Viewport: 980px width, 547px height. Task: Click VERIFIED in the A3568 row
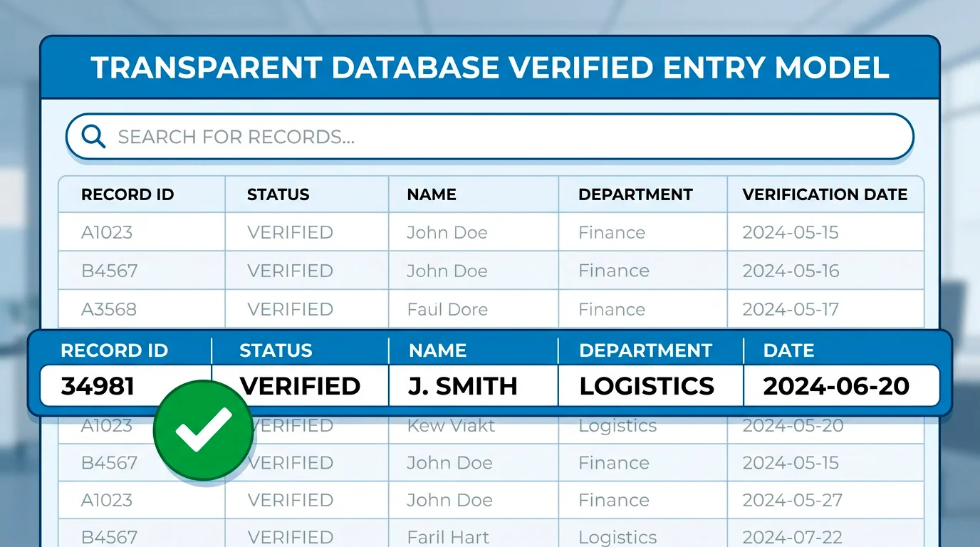[x=291, y=309]
